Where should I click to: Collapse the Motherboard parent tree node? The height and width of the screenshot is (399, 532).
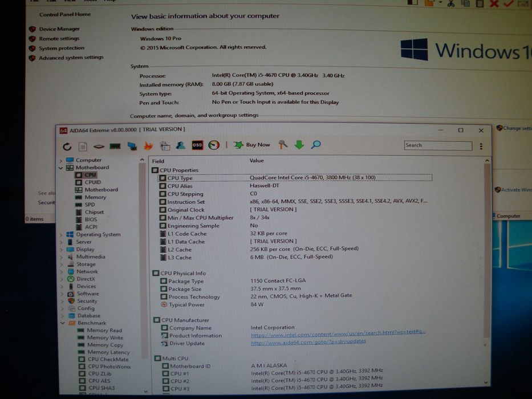61,168
